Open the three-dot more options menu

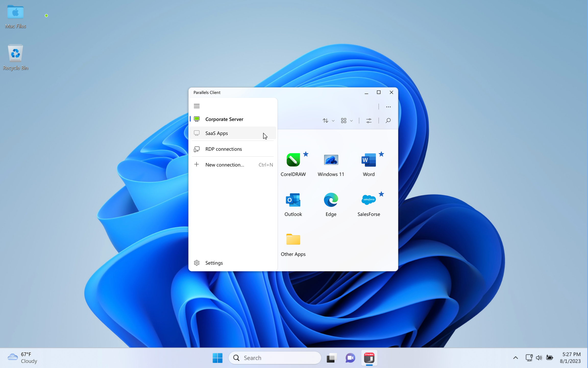click(388, 107)
